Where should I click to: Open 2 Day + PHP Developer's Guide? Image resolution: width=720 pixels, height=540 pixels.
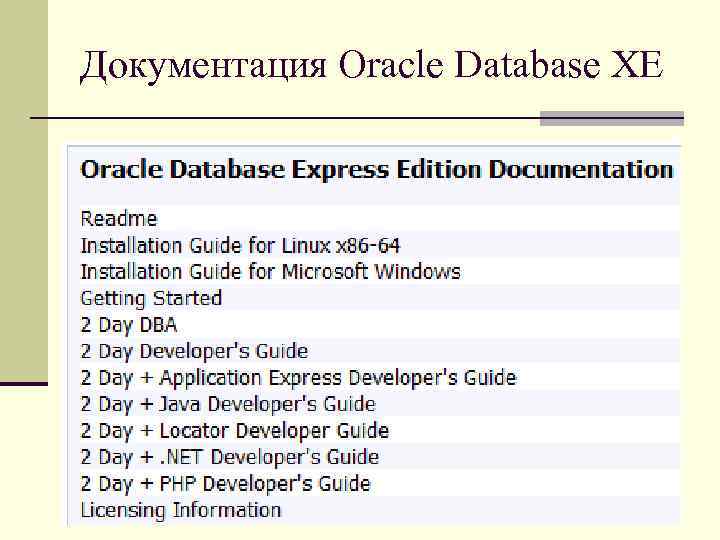point(225,484)
